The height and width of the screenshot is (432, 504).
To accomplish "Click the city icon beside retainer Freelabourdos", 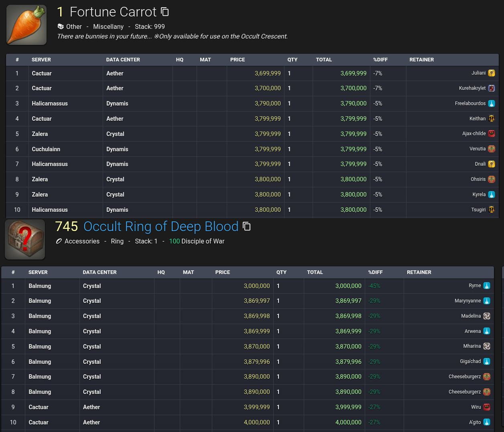I will (x=492, y=103).
